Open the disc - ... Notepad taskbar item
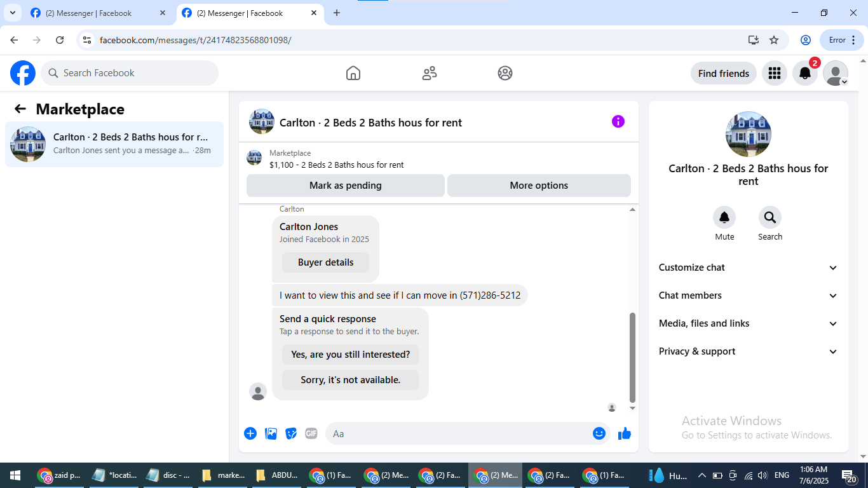The image size is (868, 488). 168,475
